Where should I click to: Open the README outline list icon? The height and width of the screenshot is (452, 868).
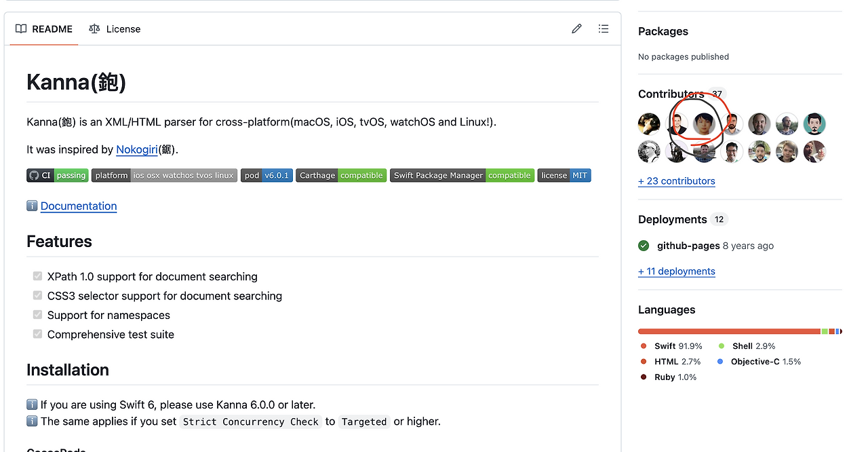pos(604,29)
